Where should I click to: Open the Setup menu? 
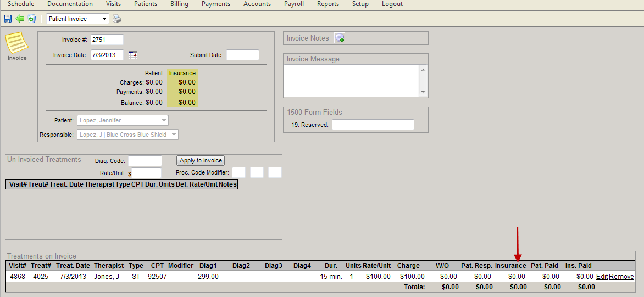360,4
